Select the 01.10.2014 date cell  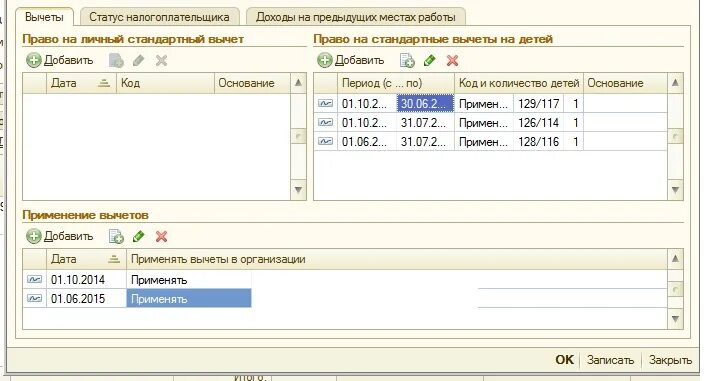click(x=86, y=280)
